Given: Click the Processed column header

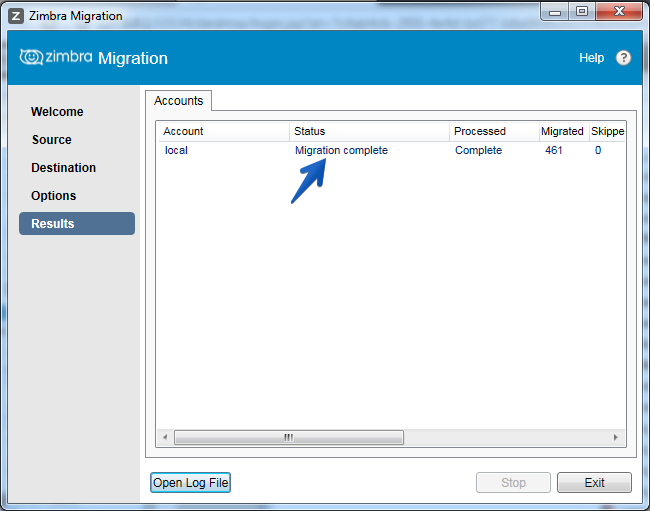Looking at the screenshot, I should coord(494,131).
